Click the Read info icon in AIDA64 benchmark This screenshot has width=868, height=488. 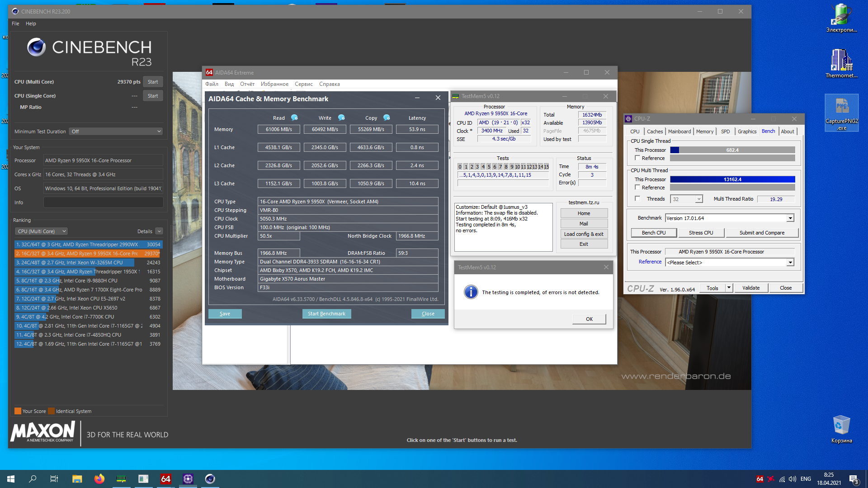(x=294, y=117)
